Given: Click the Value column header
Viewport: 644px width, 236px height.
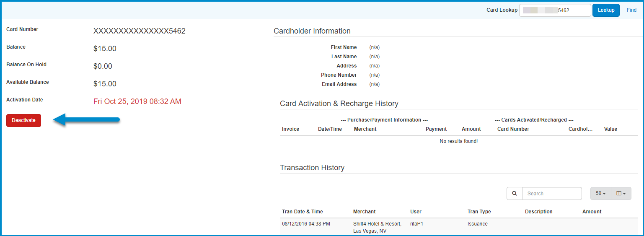Looking at the screenshot, I should (610, 129).
